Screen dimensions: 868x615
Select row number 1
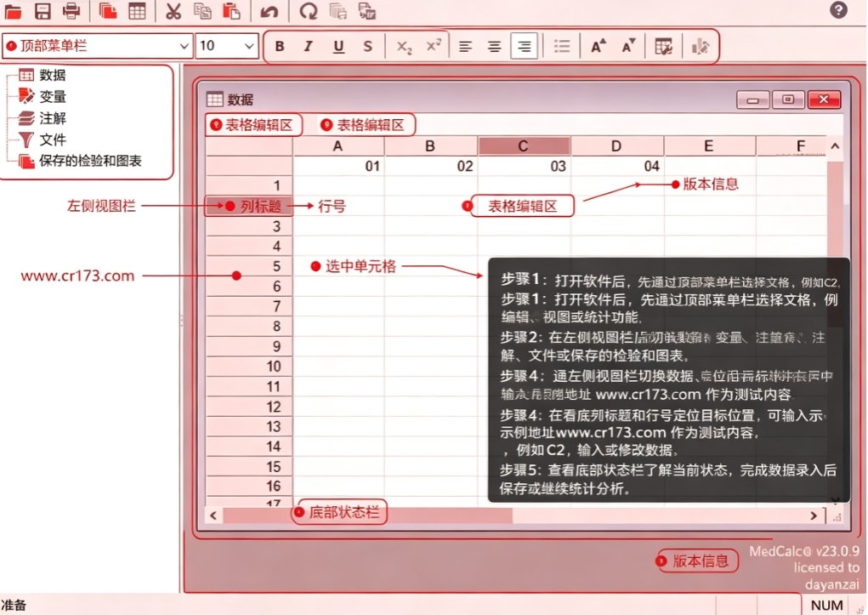249,185
